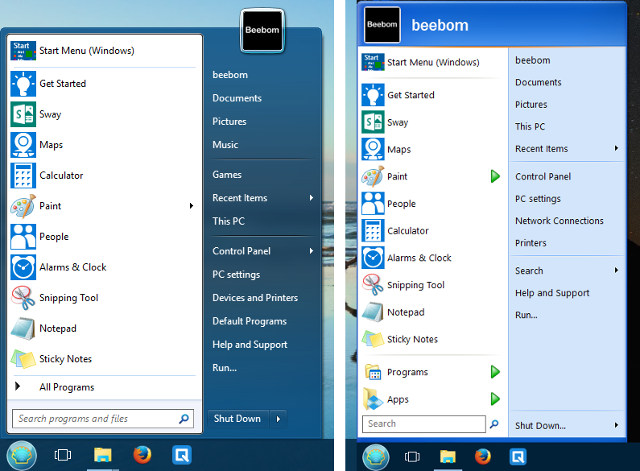Open Documents in left menu
This screenshot has height=471, width=640.
237,98
